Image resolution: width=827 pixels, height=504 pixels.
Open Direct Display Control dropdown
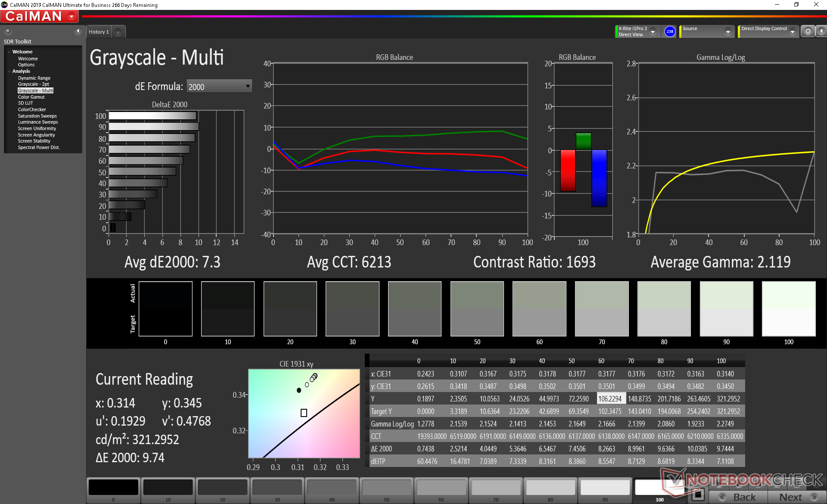point(792,32)
